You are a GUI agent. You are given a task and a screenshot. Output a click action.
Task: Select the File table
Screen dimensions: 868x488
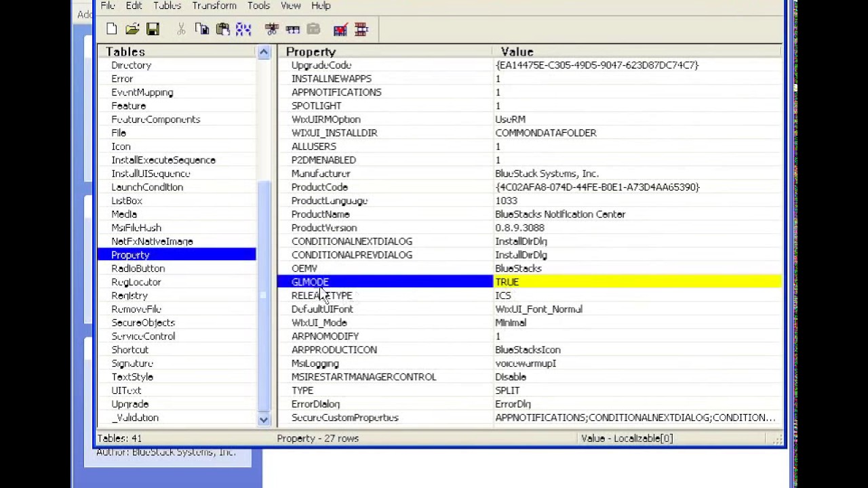[x=119, y=133]
